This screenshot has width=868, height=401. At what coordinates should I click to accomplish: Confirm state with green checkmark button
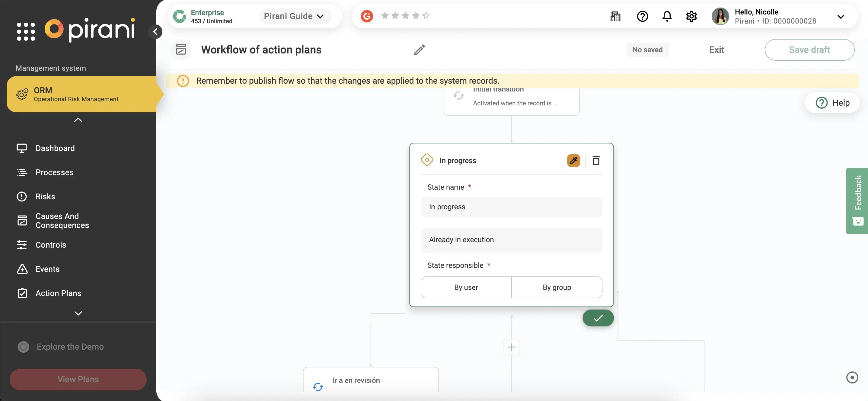[598, 318]
